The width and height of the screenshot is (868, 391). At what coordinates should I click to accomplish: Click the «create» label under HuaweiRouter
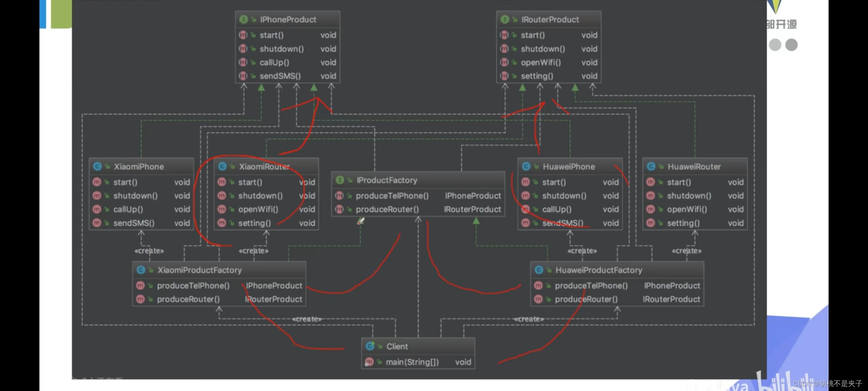click(x=686, y=251)
